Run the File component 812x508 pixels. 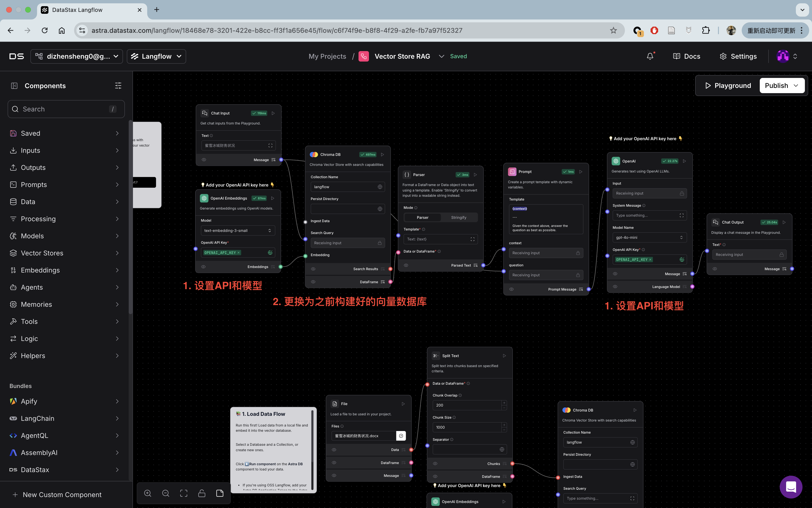coord(403,404)
